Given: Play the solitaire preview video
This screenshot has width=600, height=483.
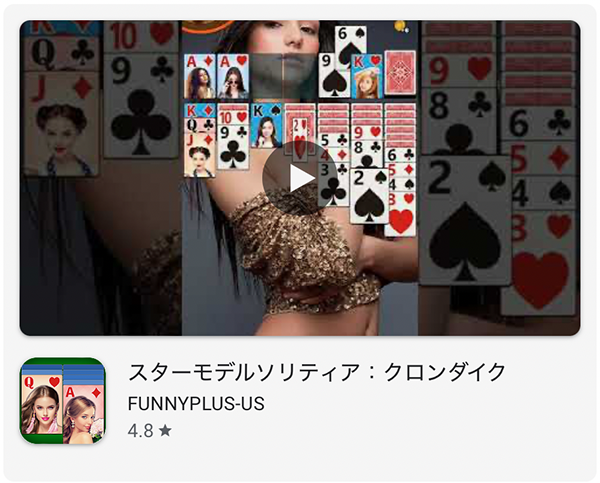Looking at the screenshot, I should click(x=300, y=178).
